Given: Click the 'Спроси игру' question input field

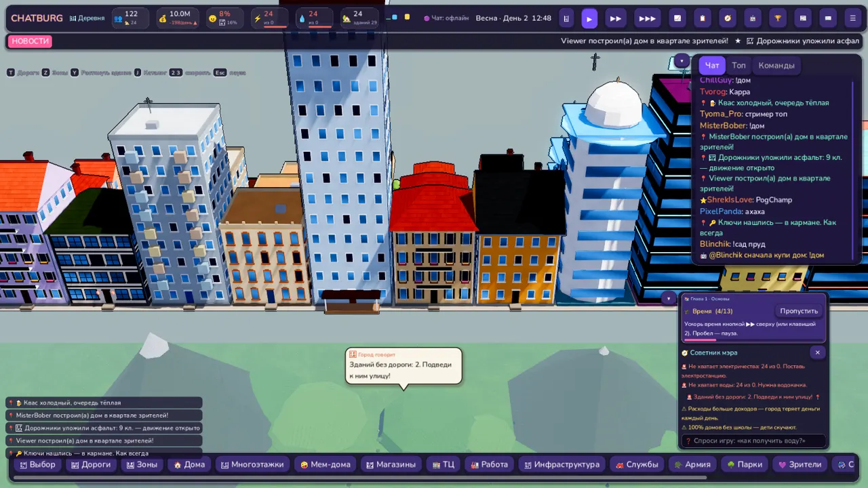Looking at the screenshot, I should coord(753,441).
